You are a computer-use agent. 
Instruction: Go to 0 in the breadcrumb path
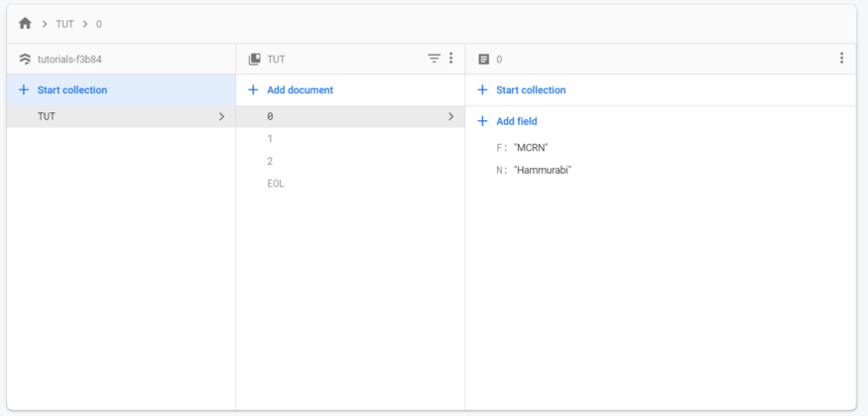99,24
